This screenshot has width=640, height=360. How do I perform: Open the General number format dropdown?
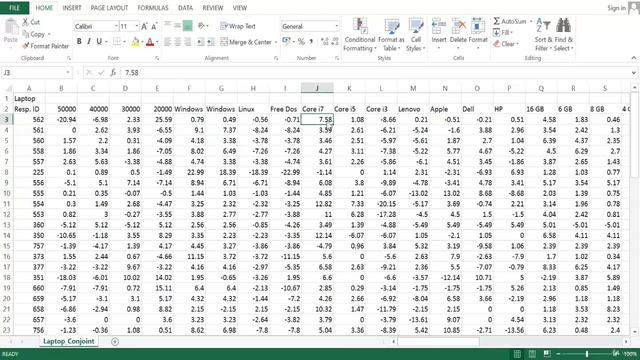[337, 26]
